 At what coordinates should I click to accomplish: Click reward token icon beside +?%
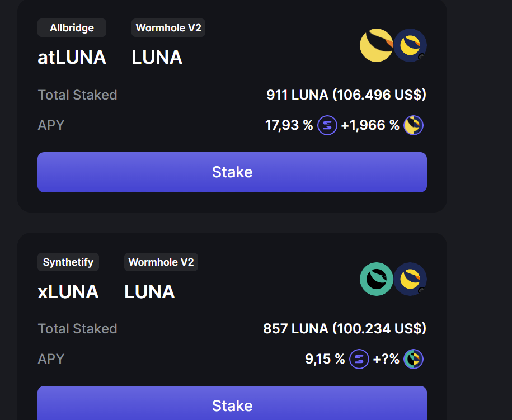pyautogui.click(x=414, y=359)
